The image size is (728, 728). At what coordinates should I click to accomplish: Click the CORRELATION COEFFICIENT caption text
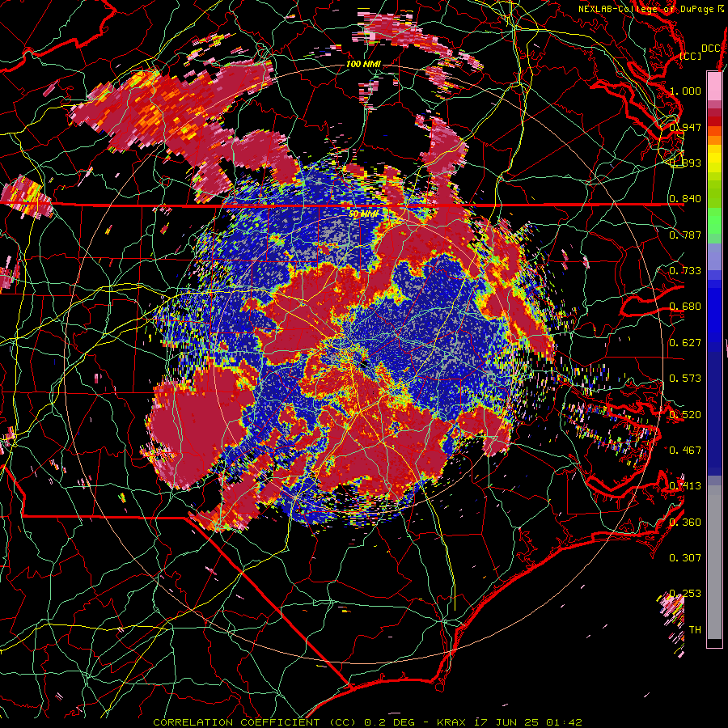(236, 722)
